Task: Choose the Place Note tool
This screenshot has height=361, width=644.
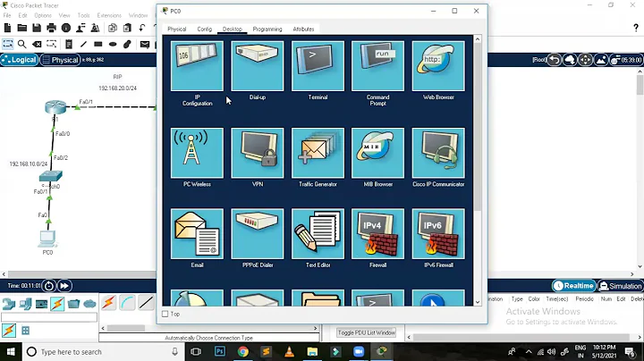Action: coord(69,44)
